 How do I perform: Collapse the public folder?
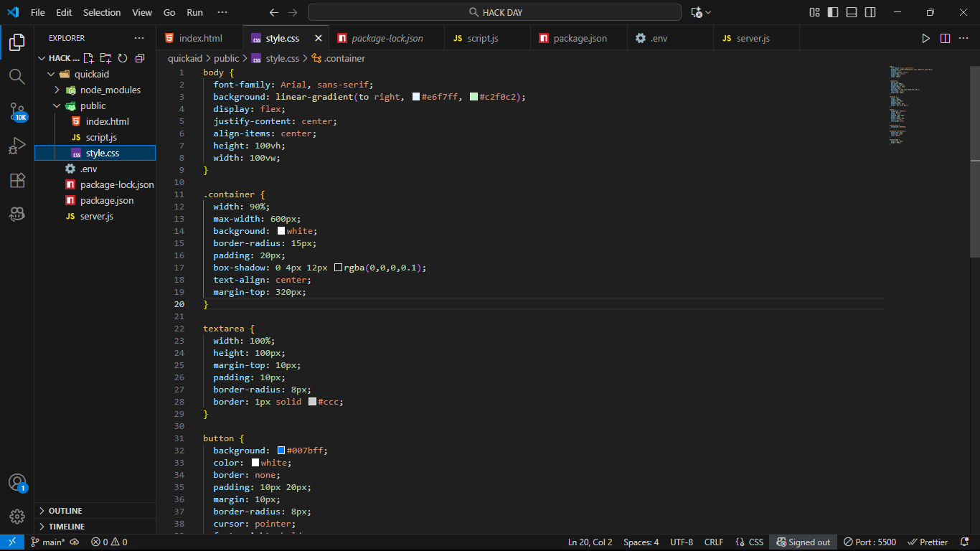tap(57, 105)
